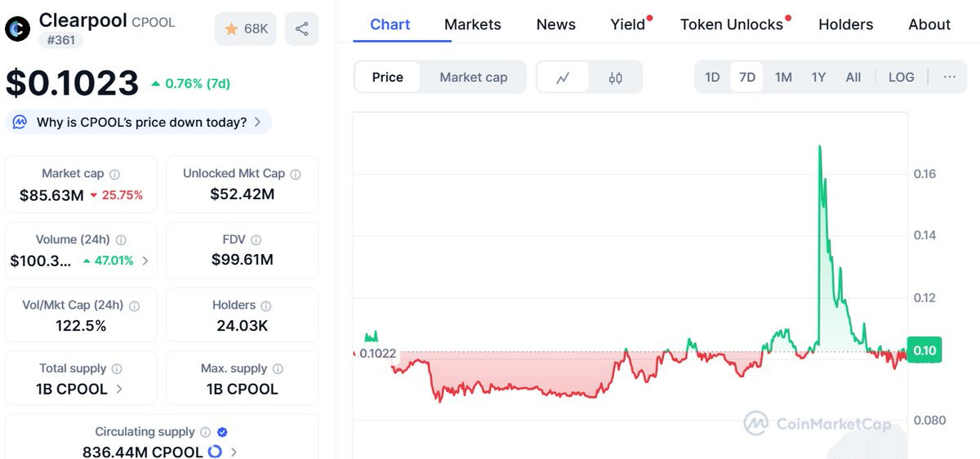Image resolution: width=980 pixels, height=459 pixels.
Task: Switch to the Holders tab
Action: point(846,25)
